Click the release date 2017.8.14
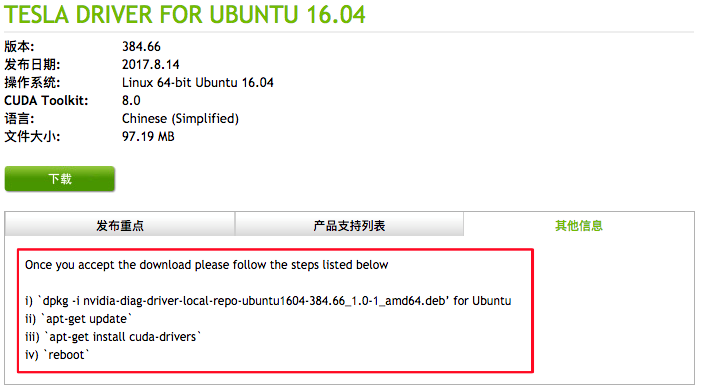This screenshot has height=392, width=702. (x=150, y=64)
